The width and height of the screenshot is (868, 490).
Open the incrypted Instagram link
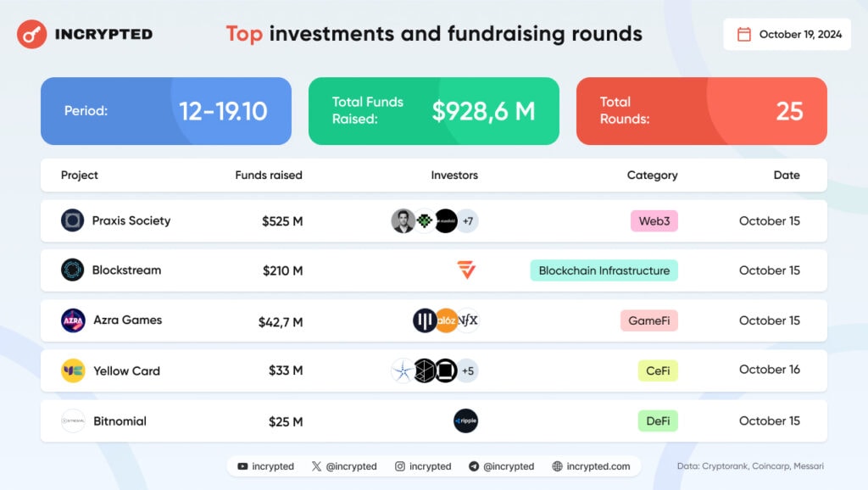(423, 466)
